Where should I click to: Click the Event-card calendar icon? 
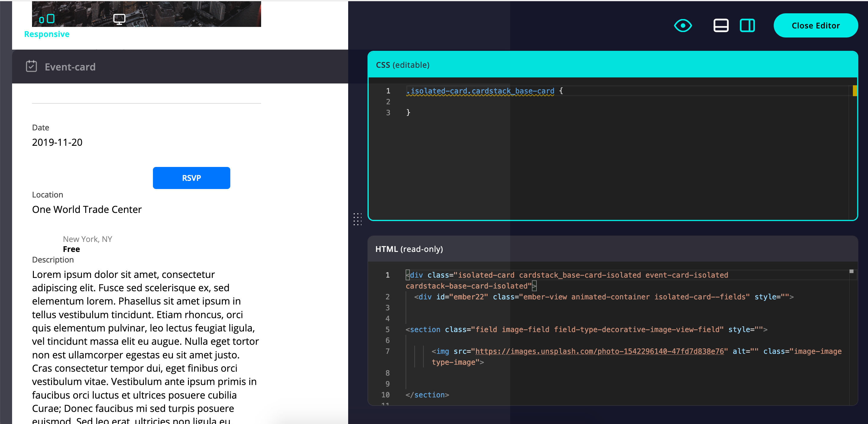pyautogui.click(x=31, y=67)
